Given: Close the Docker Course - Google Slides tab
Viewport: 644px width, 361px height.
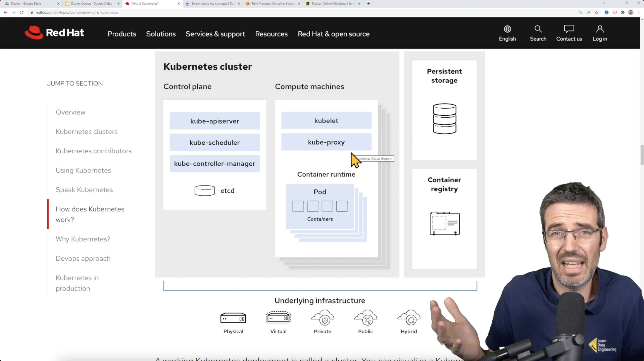Looking at the screenshot, I should 118,3.
